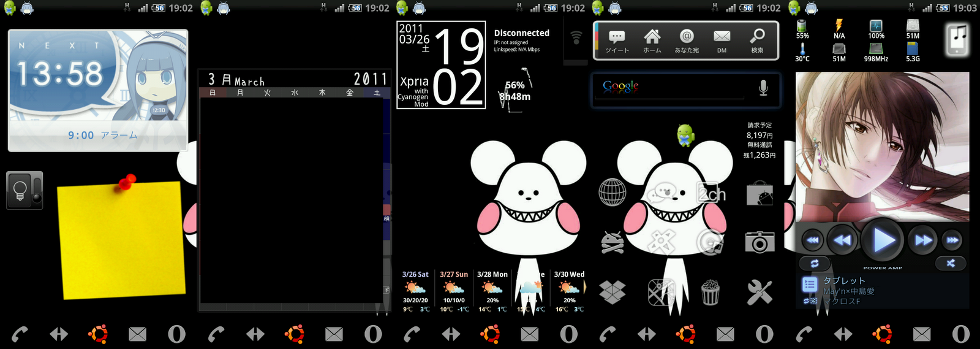
Task: Open the Dropbox shortcut
Action: point(612,292)
